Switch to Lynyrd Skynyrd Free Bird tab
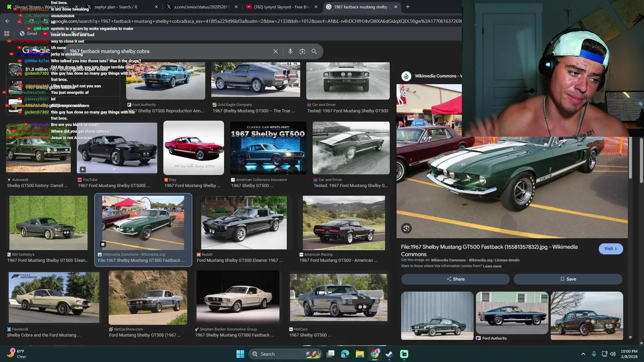 coord(282,7)
